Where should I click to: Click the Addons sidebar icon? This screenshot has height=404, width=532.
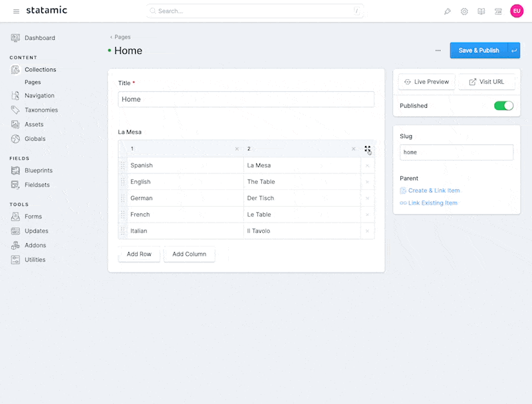pos(15,245)
